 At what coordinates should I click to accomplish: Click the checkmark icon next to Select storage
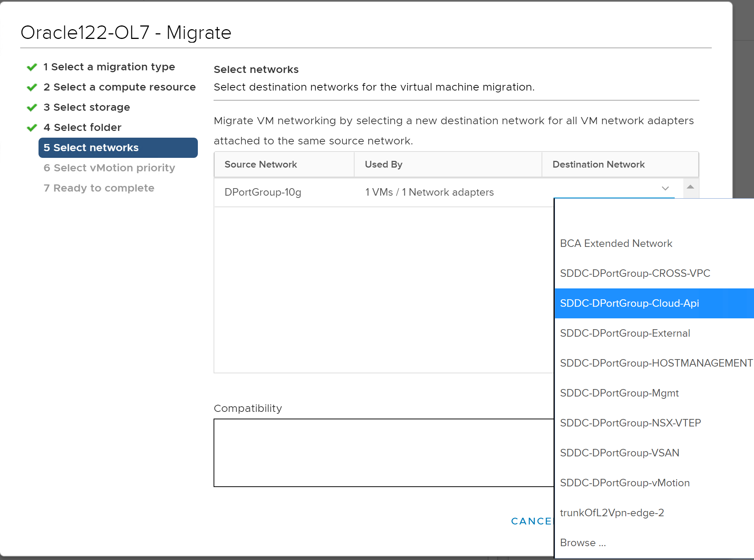tap(32, 108)
